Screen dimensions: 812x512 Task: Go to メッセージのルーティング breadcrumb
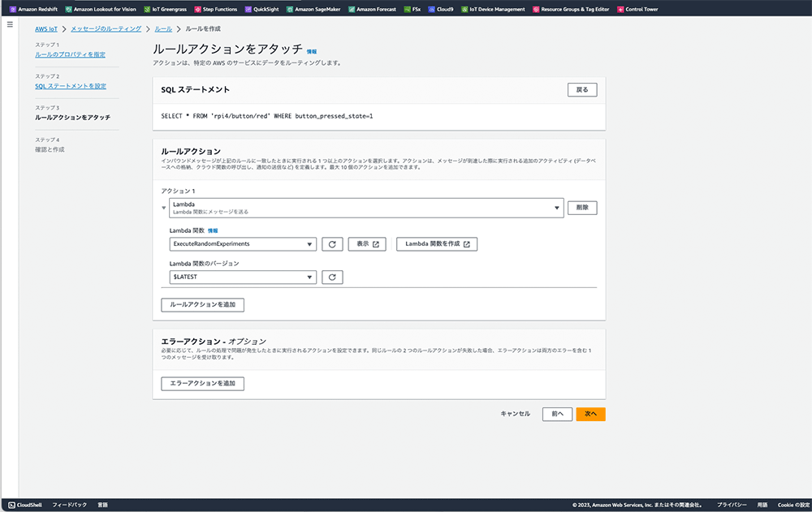point(106,29)
